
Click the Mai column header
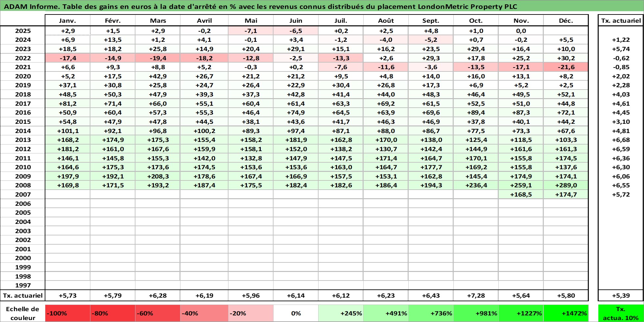(x=251, y=20)
